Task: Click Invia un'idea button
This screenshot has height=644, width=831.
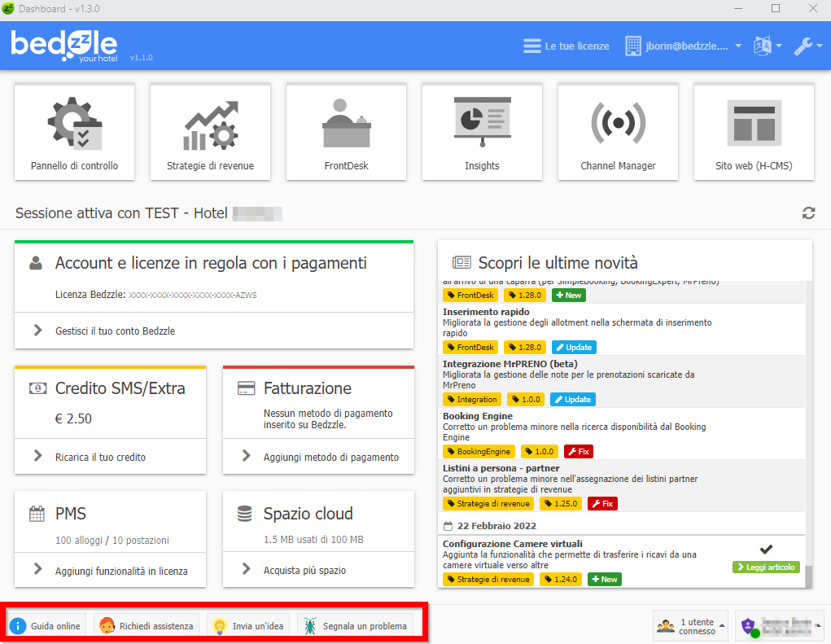Action: point(248,626)
